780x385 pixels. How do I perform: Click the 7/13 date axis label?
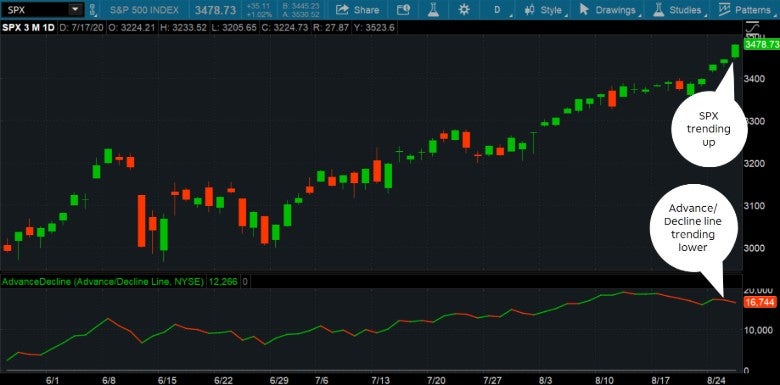pos(380,380)
